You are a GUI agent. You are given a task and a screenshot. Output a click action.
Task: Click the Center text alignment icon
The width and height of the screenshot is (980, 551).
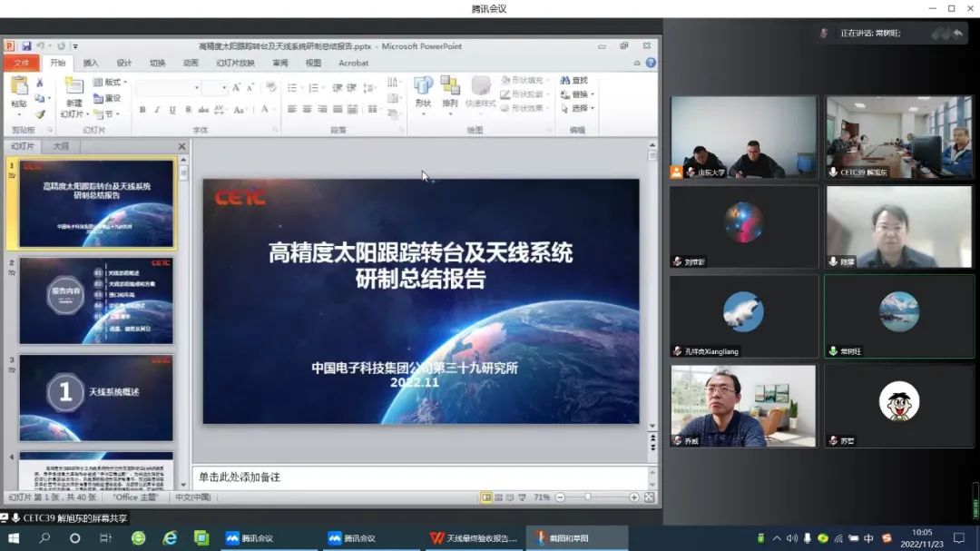coord(307,110)
